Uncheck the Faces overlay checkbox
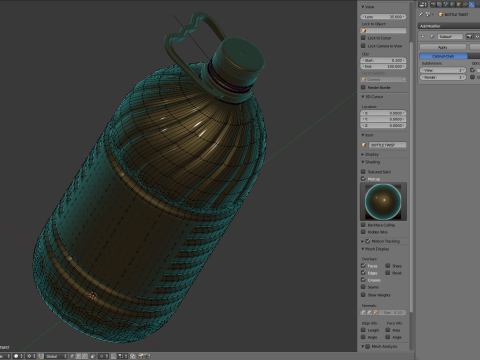The width and height of the screenshot is (480, 360). tap(363, 266)
